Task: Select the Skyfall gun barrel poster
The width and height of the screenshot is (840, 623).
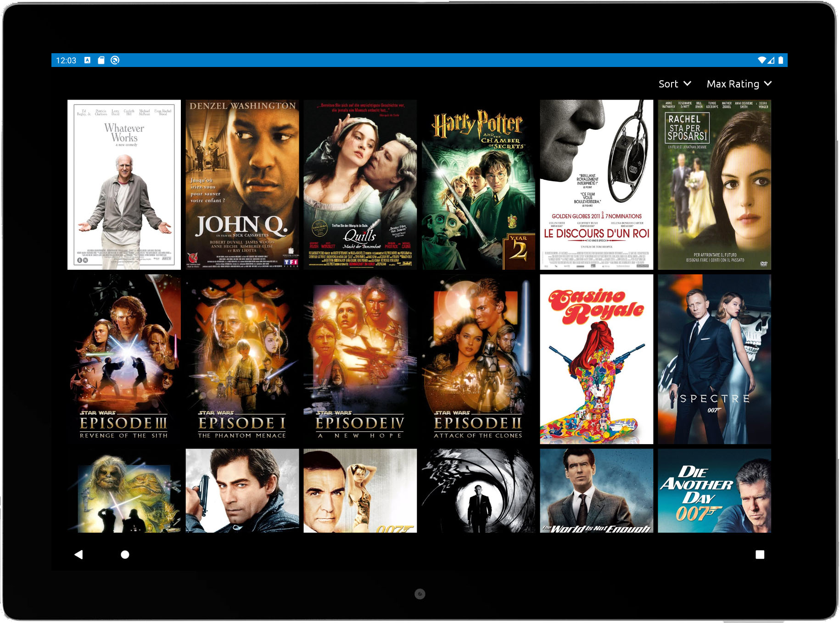Action: [x=478, y=491]
